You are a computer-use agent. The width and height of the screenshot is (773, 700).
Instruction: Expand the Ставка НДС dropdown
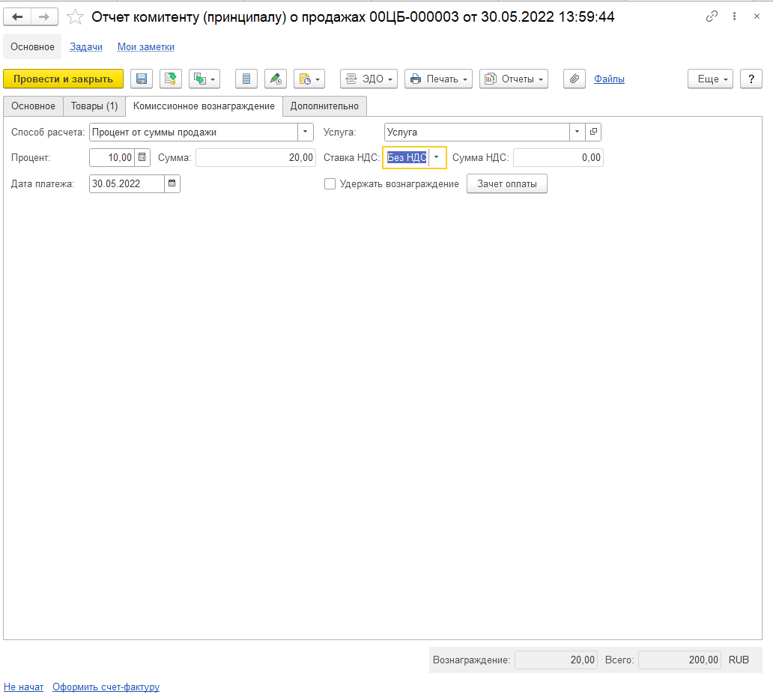pos(437,158)
